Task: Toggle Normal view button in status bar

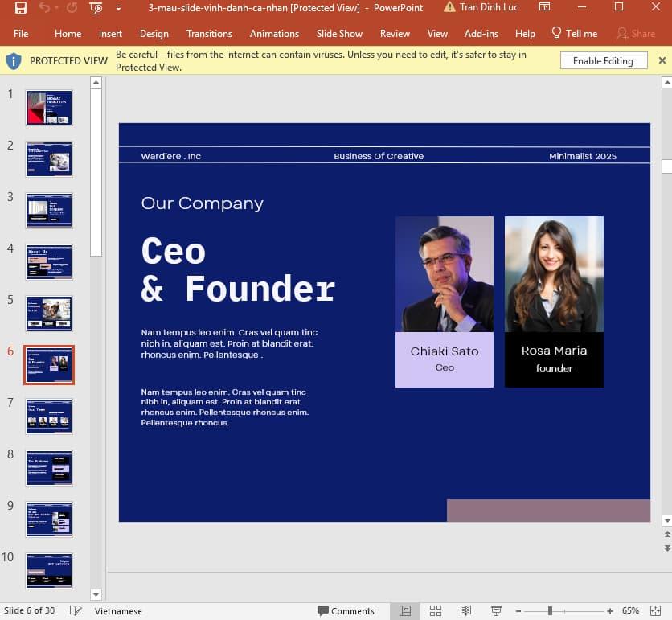Action: 405,610
